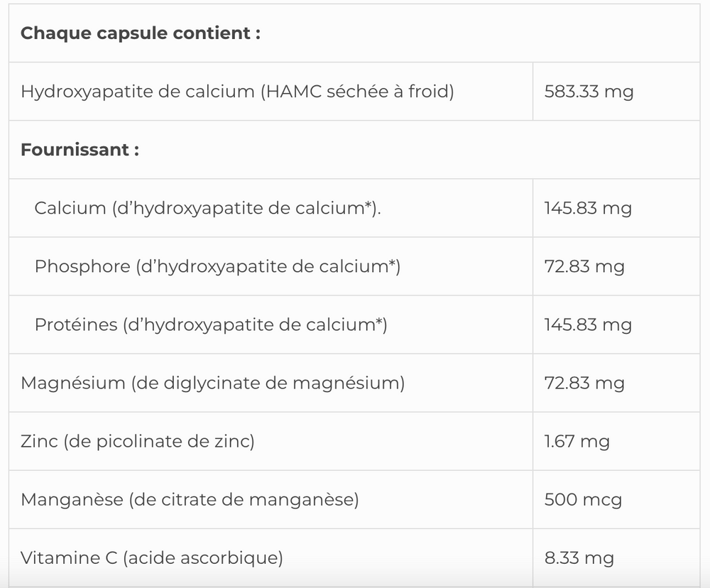Image resolution: width=710 pixels, height=588 pixels.
Task: Click the asterisk after Calcium's 'calcium' text
Action: point(370,205)
